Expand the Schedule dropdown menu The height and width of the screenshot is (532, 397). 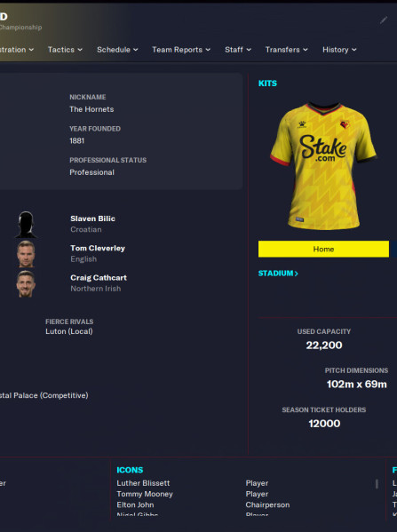[117, 50]
